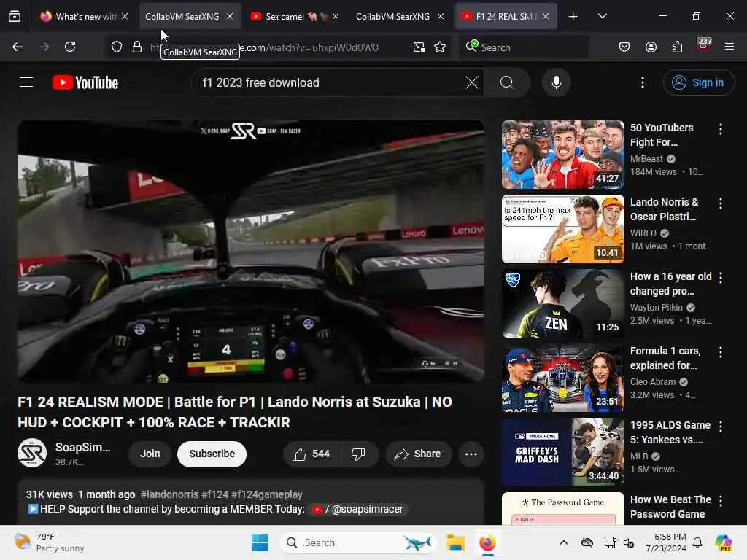This screenshot has height=560, width=747.
Task: Open options for 50 YouTubers video
Action: point(720,128)
